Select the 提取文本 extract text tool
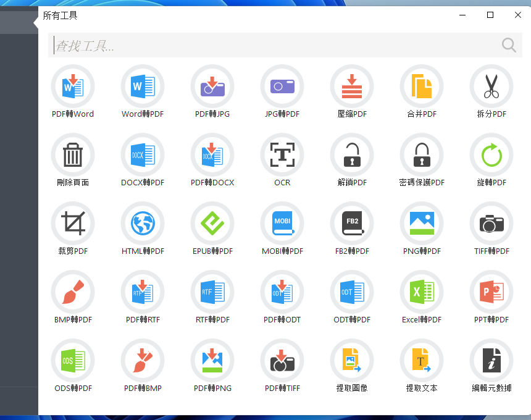This screenshot has height=420, width=531. click(x=422, y=360)
